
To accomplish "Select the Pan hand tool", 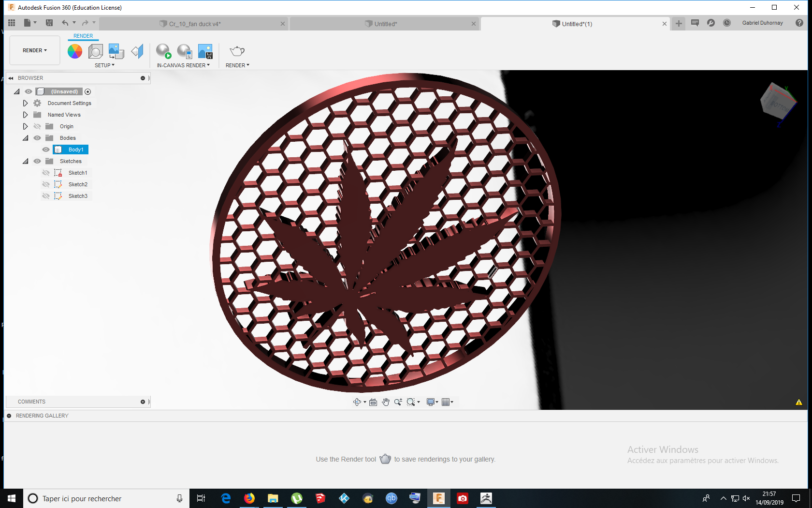I will click(x=386, y=402).
